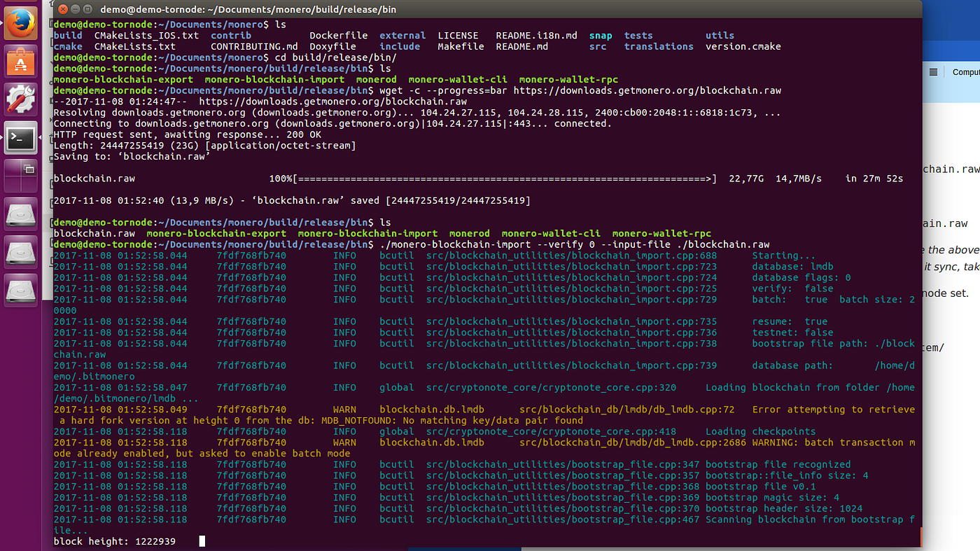Click the 'LICENSE' file name
Image resolution: width=980 pixels, height=551 pixels.
(458, 35)
